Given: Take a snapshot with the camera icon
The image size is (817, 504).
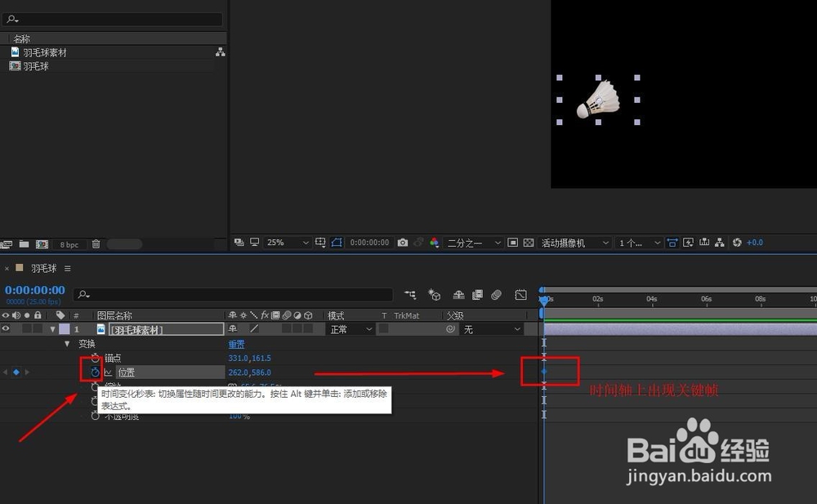Looking at the screenshot, I should coord(403,243).
